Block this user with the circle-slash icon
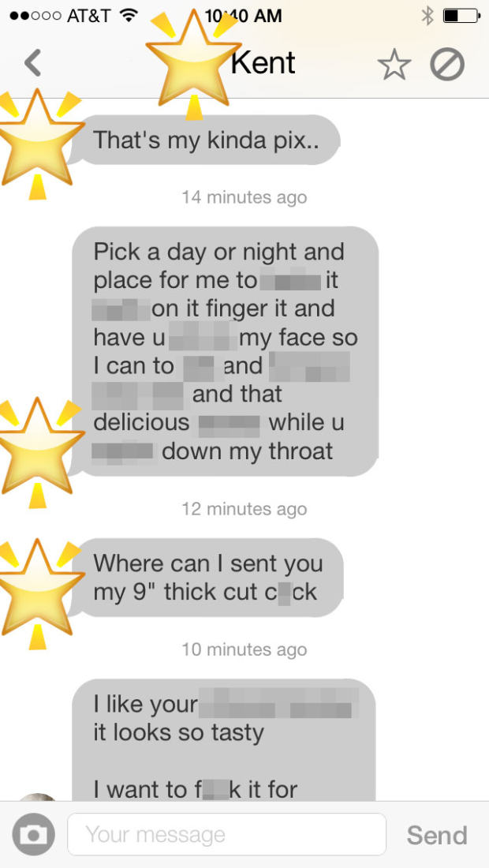Image resolution: width=489 pixels, height=868 pixels. (x=447, y=65)
